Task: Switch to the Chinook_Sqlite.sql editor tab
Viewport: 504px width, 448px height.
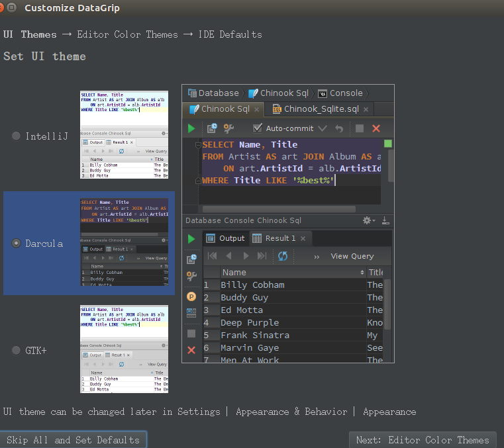Action: [x=321, y=109]
